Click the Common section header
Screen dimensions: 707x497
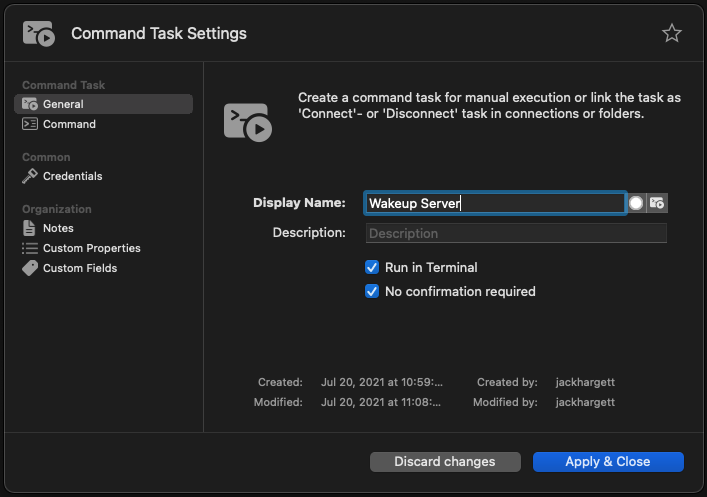pos(46,157)
